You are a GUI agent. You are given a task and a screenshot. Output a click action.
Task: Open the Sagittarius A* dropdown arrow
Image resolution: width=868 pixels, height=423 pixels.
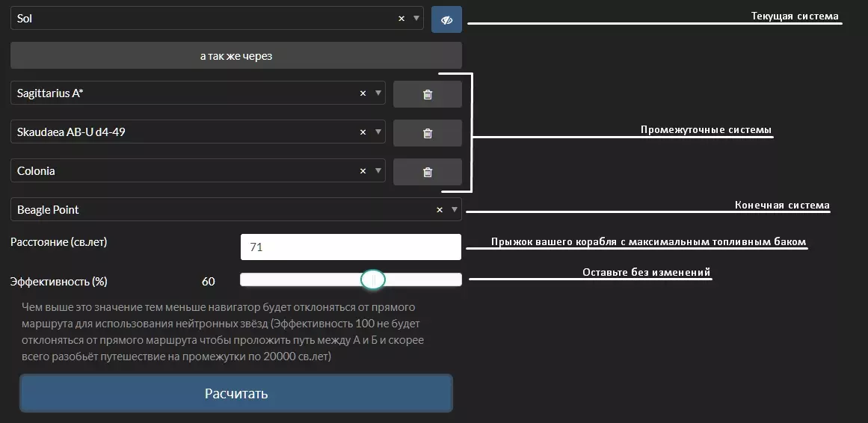(x=378, y=93)
